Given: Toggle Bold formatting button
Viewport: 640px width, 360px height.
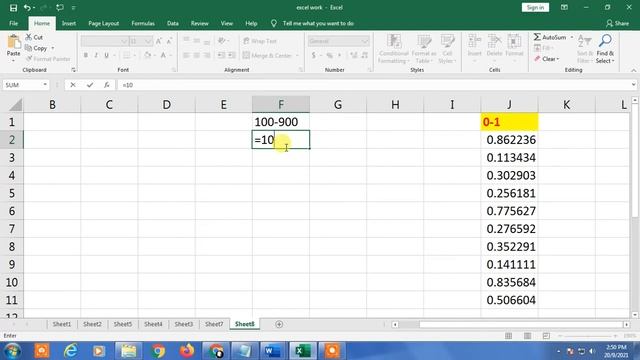Looking at the screenshot, I should point(86,55).
